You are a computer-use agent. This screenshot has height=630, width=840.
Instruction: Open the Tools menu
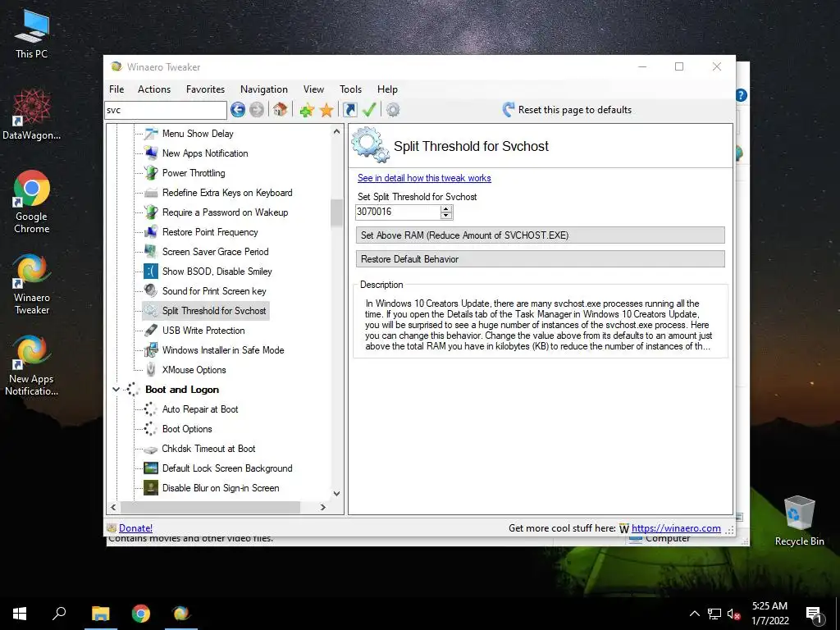[350, 89]
